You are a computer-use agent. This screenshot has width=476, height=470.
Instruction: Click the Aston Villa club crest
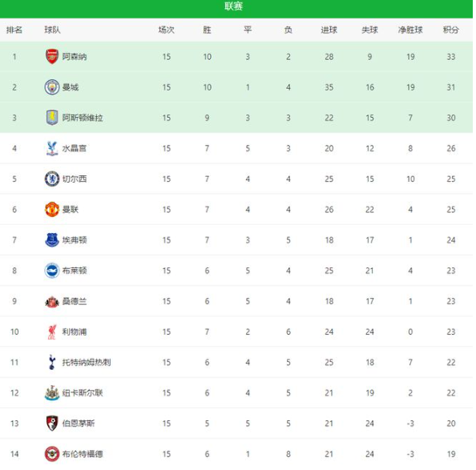click(52, 118)
